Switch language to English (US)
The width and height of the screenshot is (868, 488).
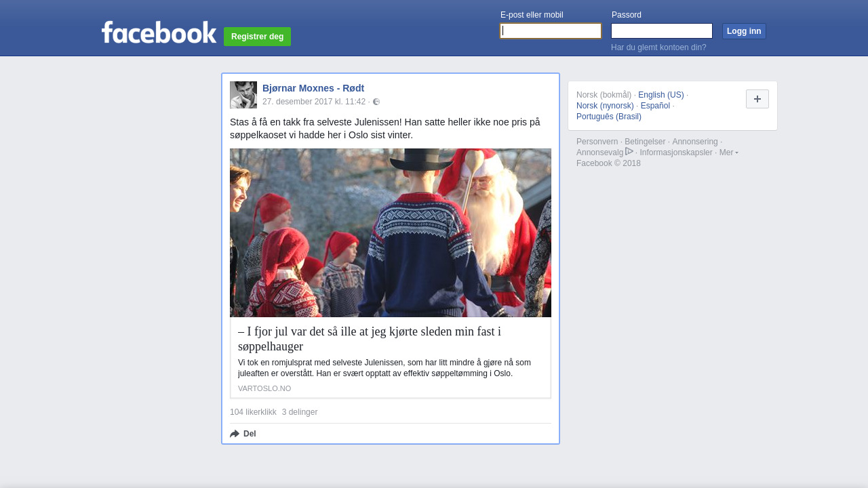pyautogui.click(x=661, y=95)
